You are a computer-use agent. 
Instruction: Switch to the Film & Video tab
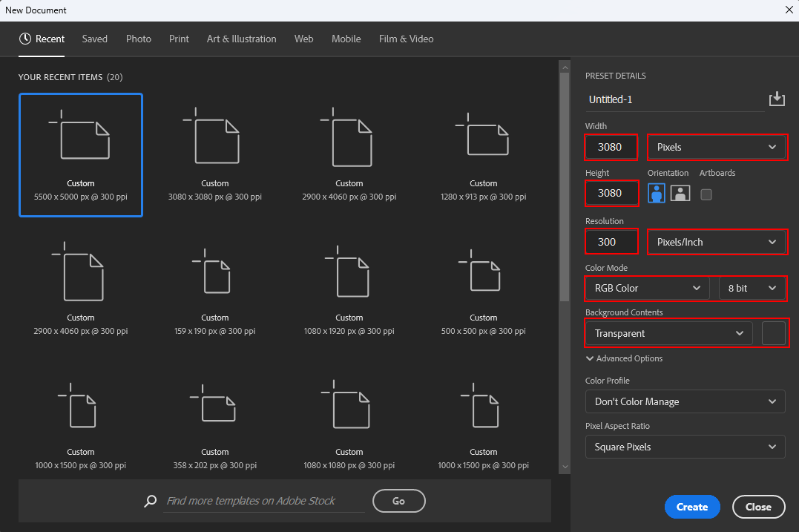[x=406, y=39]
